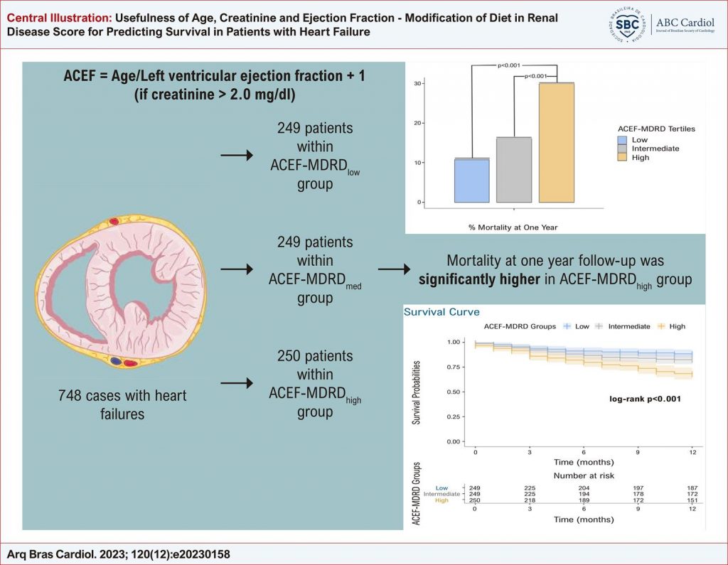Click the blue Low mortality bar
The width and height of the screenshot is (728, 565).
pyautogui.click(x=471, y=181)
